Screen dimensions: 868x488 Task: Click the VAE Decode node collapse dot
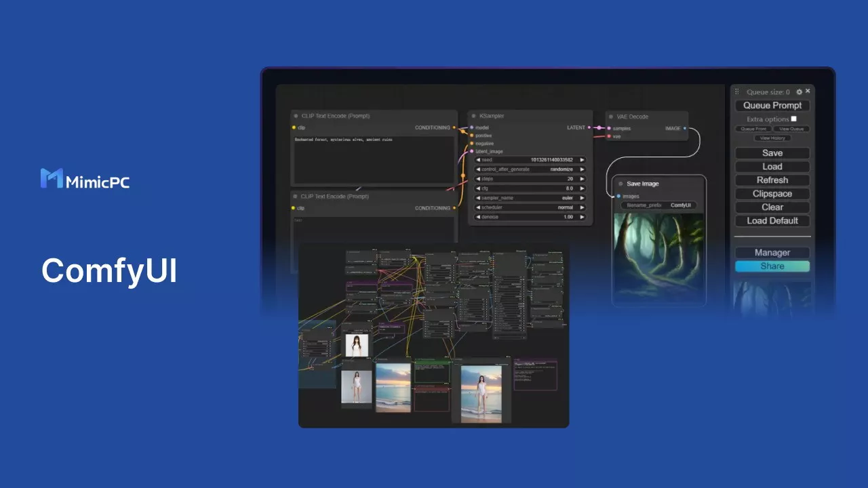pos(610,117)
